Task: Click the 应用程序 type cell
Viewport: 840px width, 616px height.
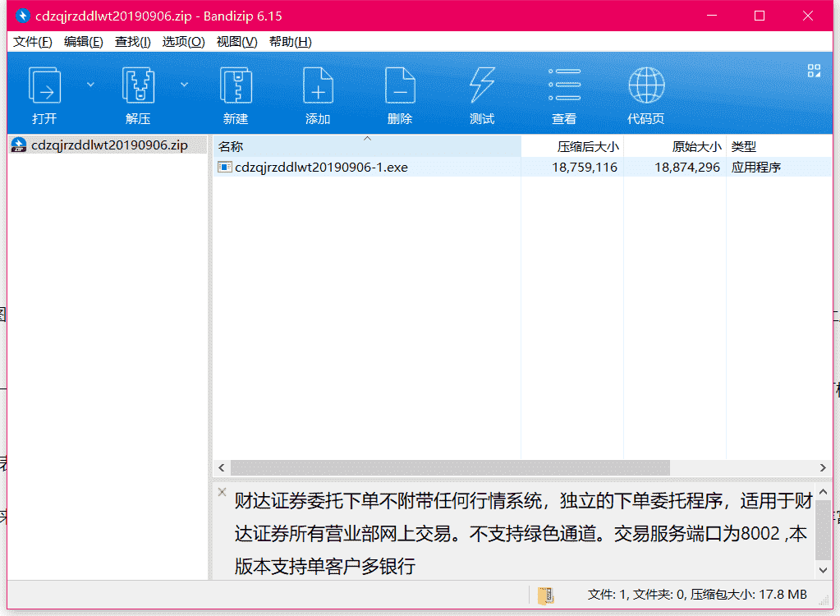Action: click(756, 167)
